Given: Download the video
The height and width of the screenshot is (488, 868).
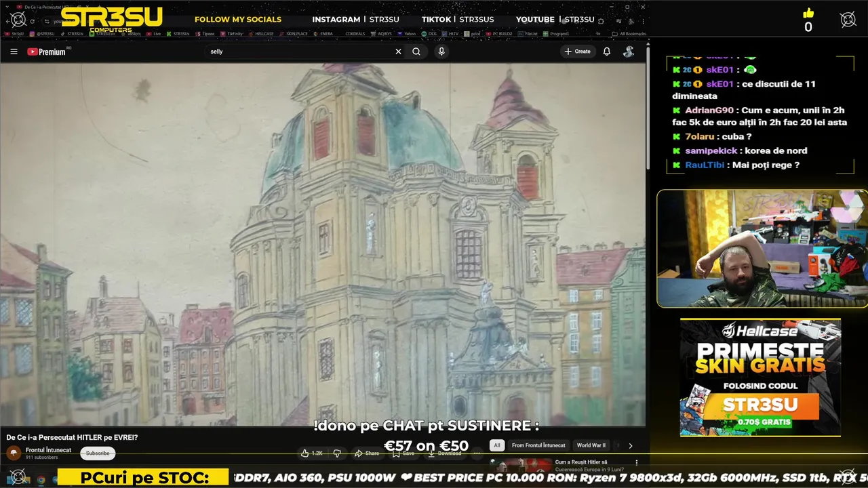Looking at the screenshot, I should click(x=445, y=453).
